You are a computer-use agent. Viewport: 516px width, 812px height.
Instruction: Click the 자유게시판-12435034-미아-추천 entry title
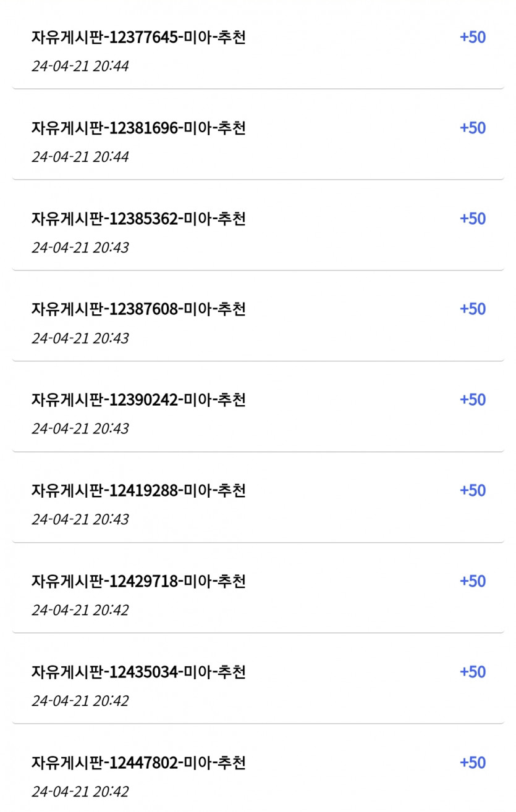(x=138, y=672)
